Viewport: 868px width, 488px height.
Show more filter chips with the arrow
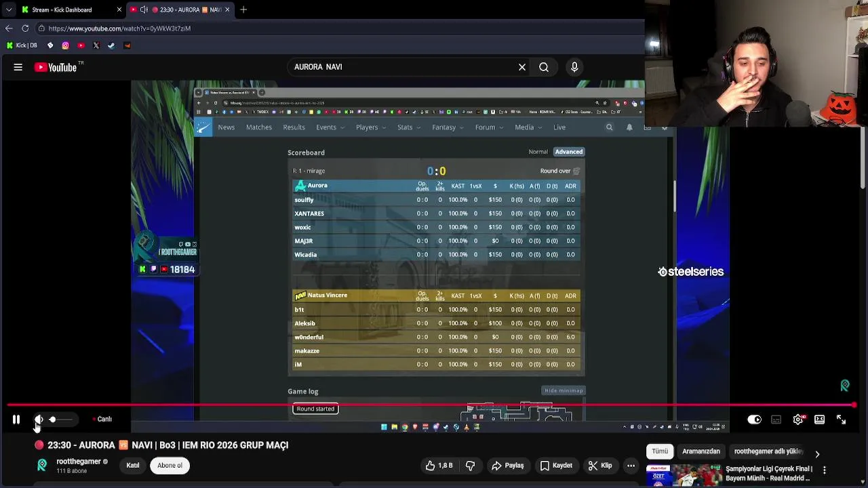pos(817,454)
